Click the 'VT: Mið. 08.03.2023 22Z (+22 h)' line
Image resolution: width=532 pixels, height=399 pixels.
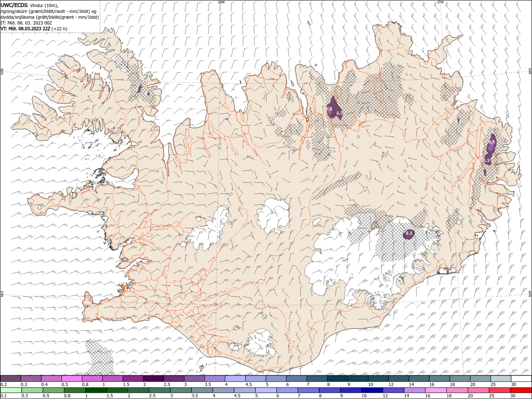[x=34, y=29]
